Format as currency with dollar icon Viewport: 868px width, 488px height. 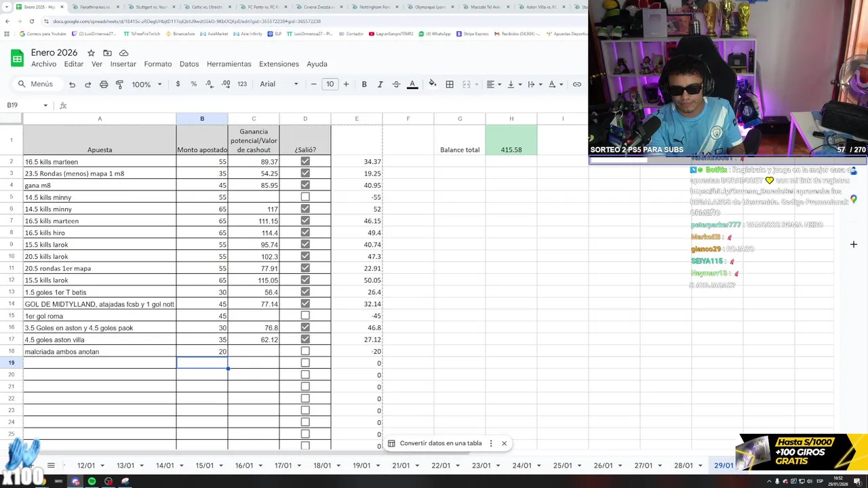coord(178,84)
